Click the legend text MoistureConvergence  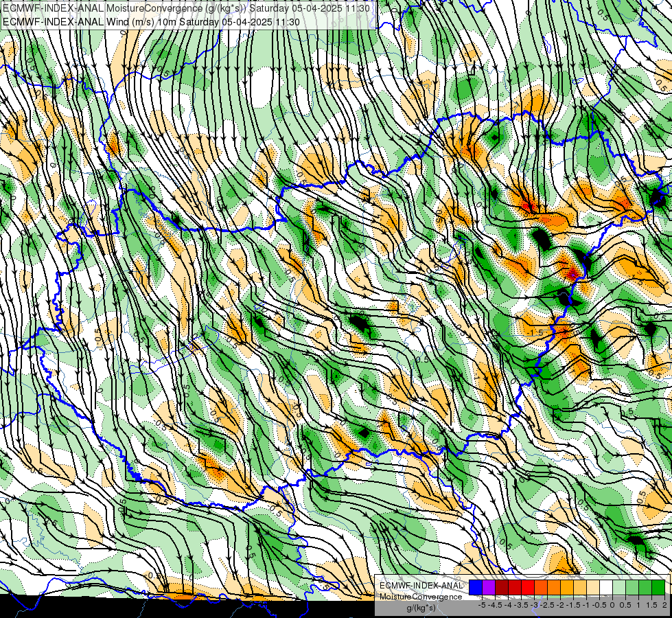coord(421,597)
